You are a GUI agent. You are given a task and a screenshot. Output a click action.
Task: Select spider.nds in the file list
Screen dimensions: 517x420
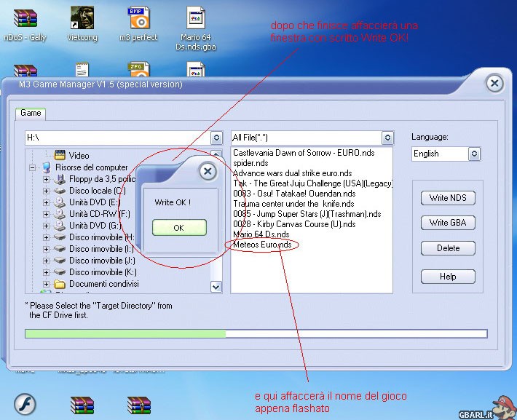[250, 163]
